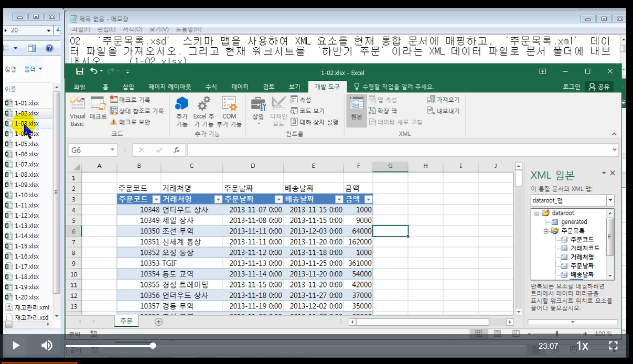Open the 수식 ribbon tab
The height and width of the screenshot is (364, 633).
pyautogui.click(x=211, y=87)
